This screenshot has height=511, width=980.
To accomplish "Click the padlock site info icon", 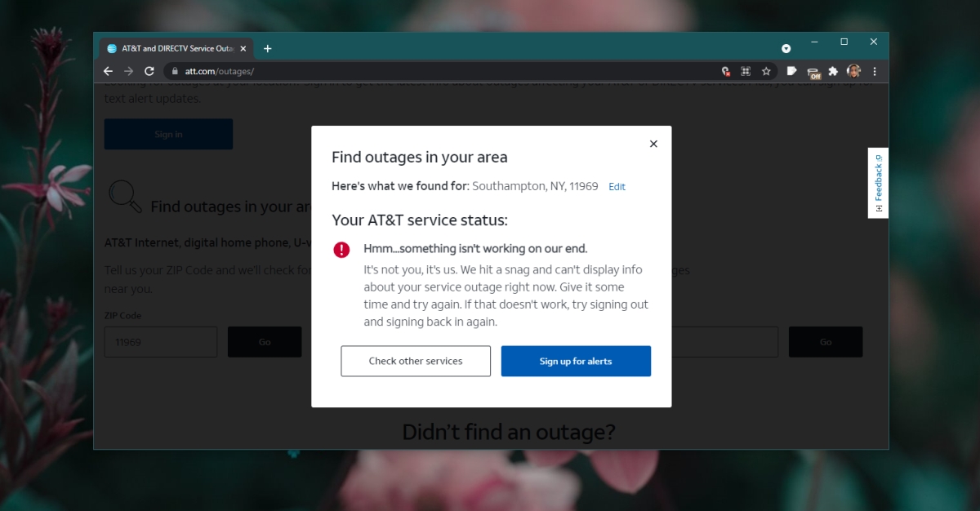I will (x=173, y=72).
